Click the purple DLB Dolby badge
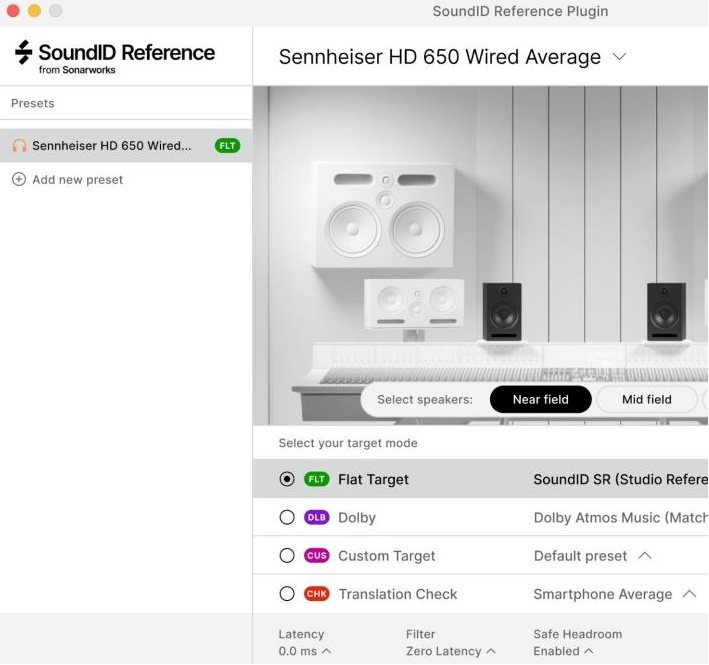Viewport: 709px width, 665px height. pyautogui.click(x=317, y=518)
